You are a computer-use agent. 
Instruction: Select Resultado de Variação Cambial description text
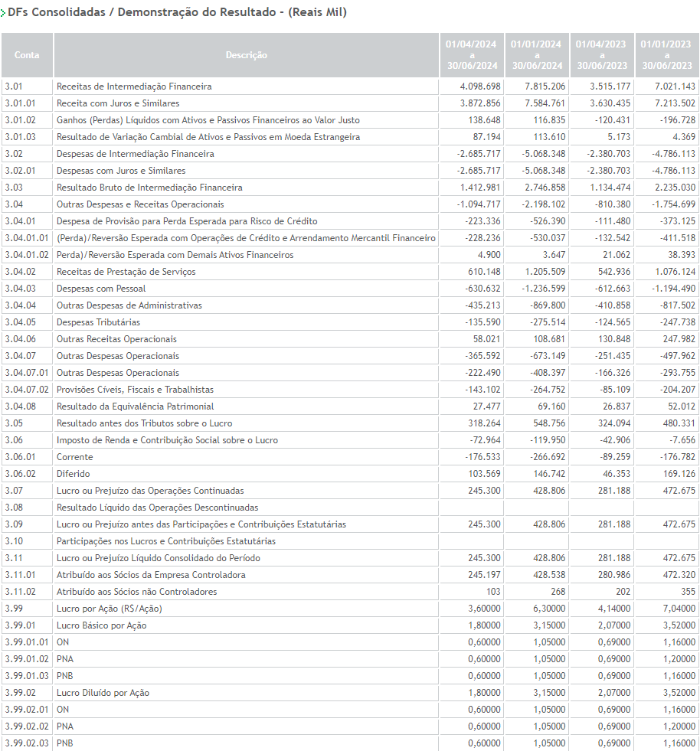[x=208, y=137]
